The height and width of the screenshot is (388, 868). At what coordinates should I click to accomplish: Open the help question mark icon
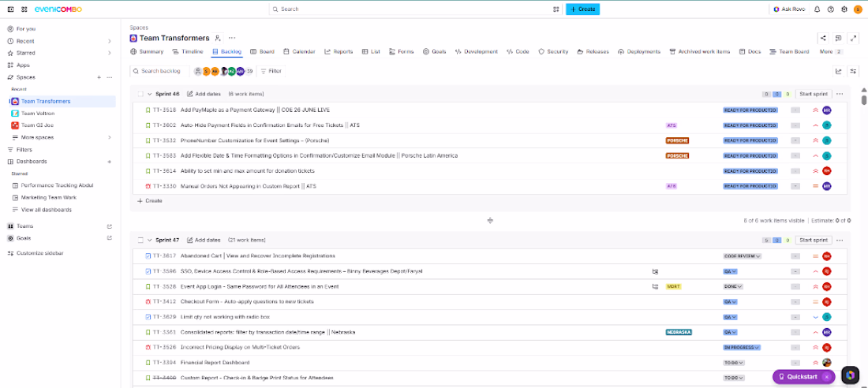[830, 9]
